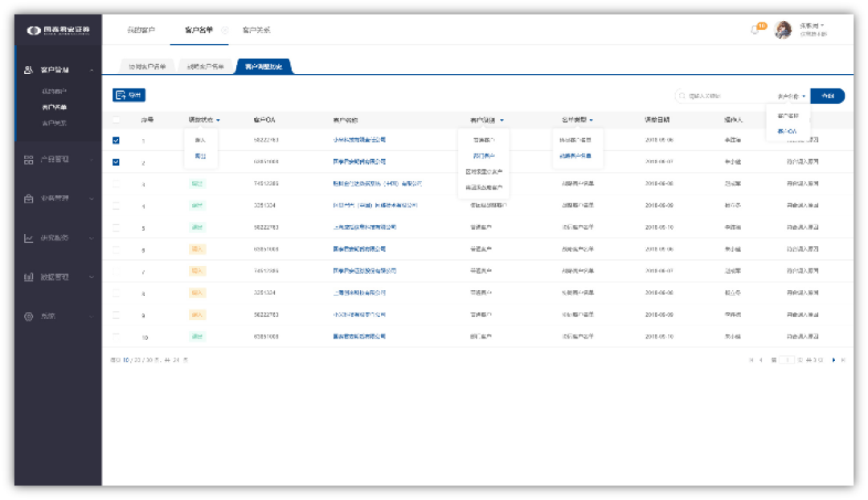
Task: Click the briefcase icon in sidebar
Action: click(28, 199)
